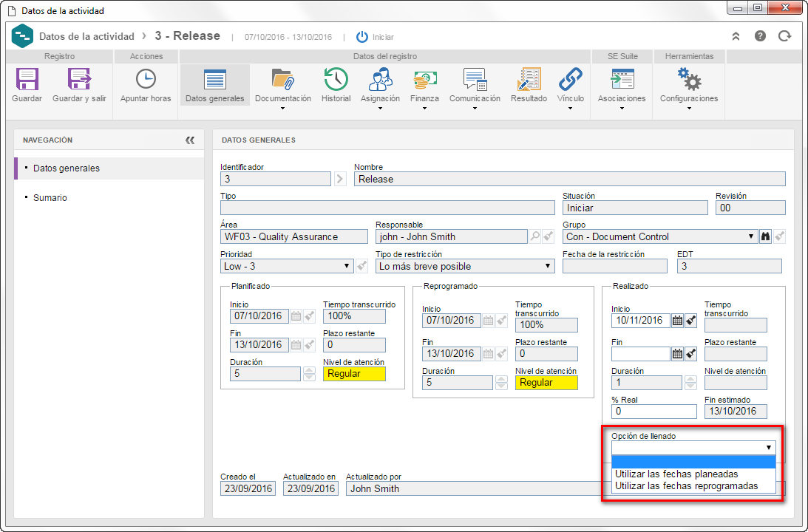Clear the Realizado Fin date
Viewport: 808px width, 532px height.
(x=690, y=354)
